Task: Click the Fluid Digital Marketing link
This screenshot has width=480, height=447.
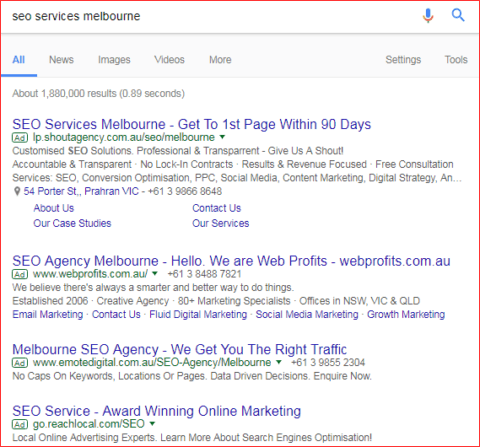Action: pos(198,314)
